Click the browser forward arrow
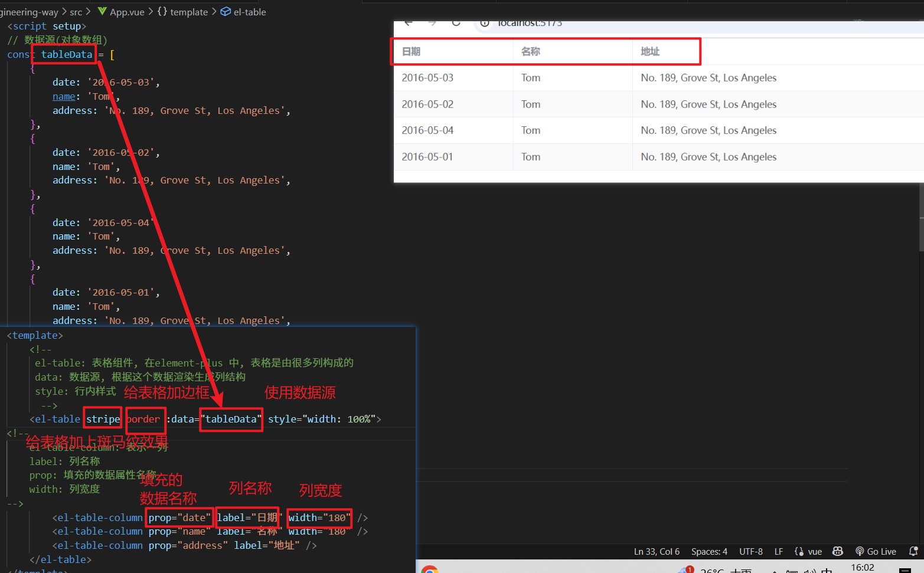The width and height of the screenshot is (924, 573). point(432,22)
